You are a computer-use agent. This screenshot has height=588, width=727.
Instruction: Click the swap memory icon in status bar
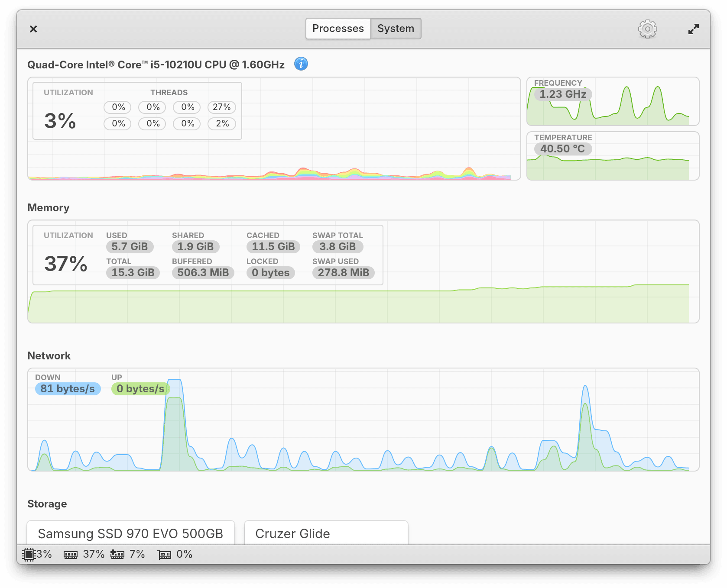tap(117, 554)
